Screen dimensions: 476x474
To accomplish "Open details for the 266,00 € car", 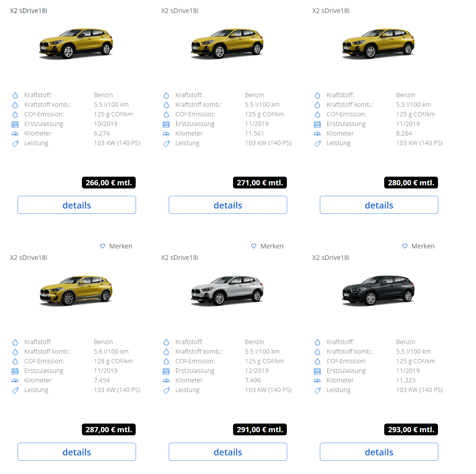I will 77,205.
